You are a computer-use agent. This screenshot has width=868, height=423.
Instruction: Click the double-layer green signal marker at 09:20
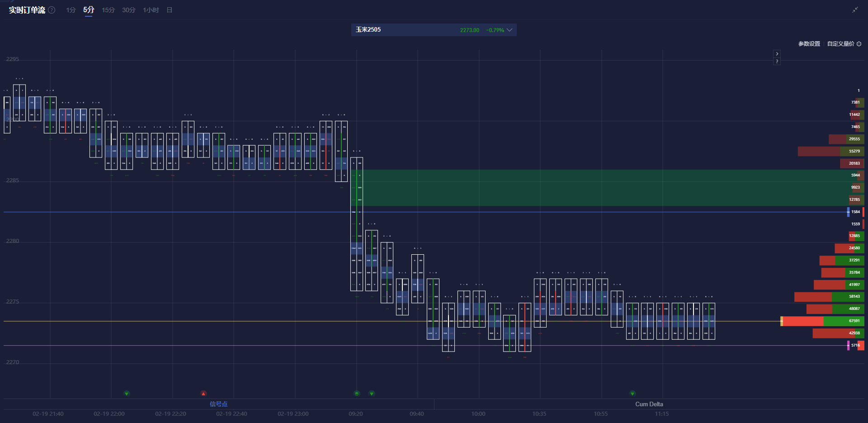[357, 394]
